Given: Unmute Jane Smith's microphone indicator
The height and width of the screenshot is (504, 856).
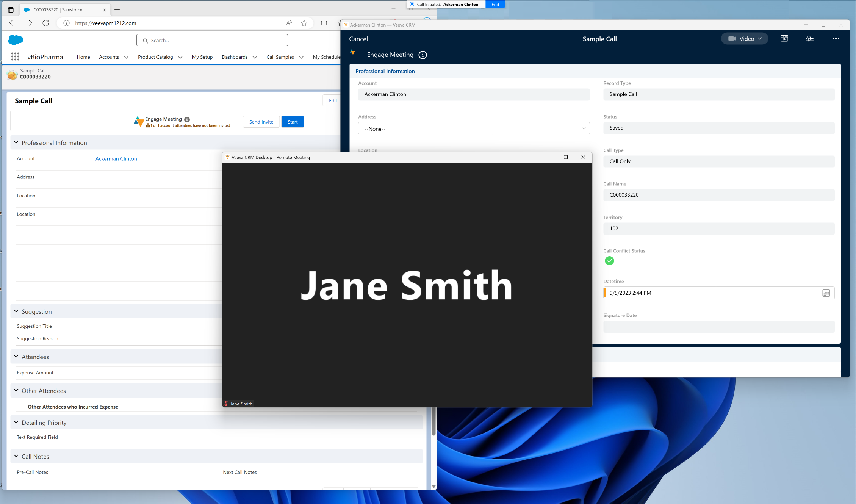Looking at the screenshot, I should point(226,404).
